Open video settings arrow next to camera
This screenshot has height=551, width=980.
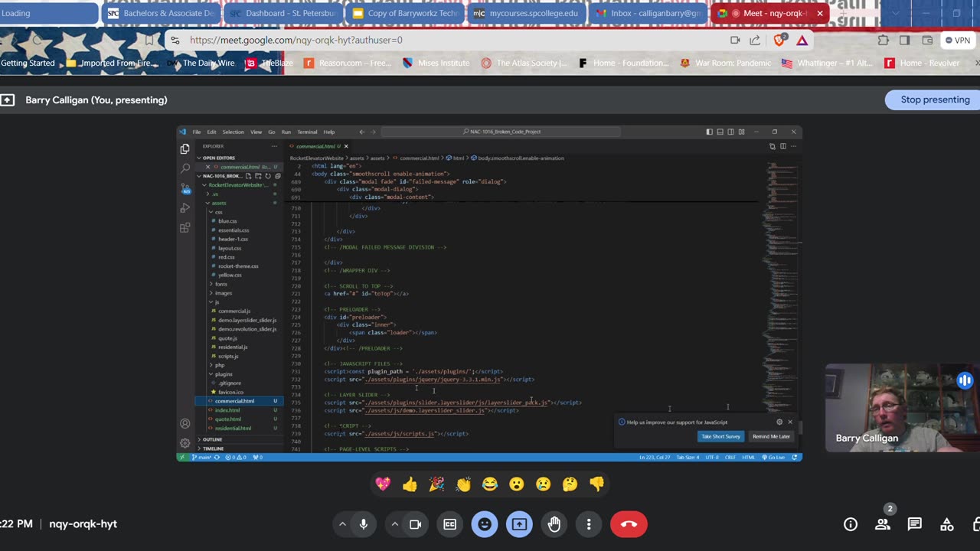(x=394, y=524)
